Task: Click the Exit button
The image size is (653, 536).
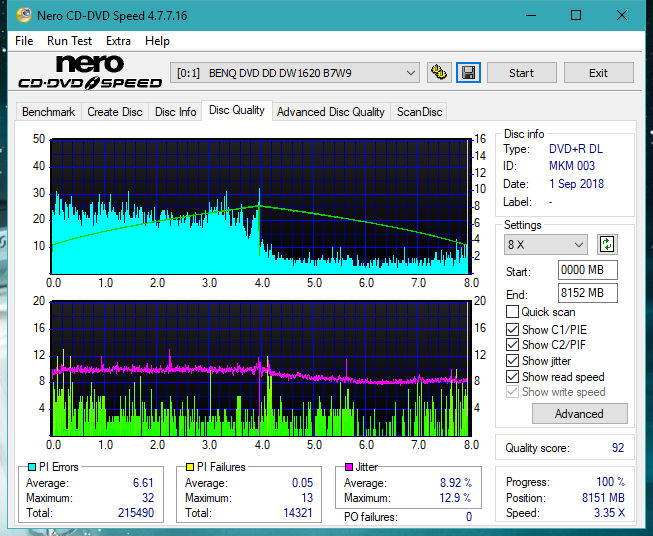Action: (x=598, y=73)
